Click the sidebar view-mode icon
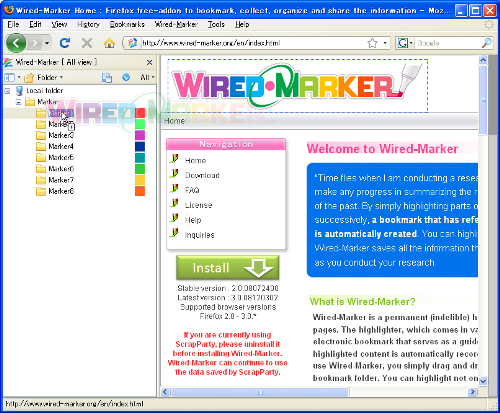 pyautogui.click(x=9, y=78)
